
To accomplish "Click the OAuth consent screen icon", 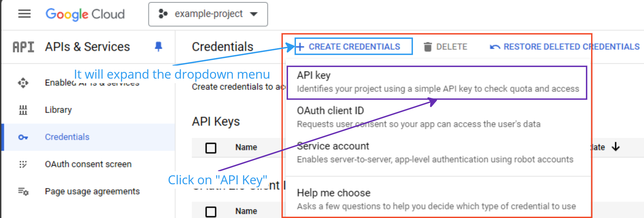I will [x=23, y=164].
